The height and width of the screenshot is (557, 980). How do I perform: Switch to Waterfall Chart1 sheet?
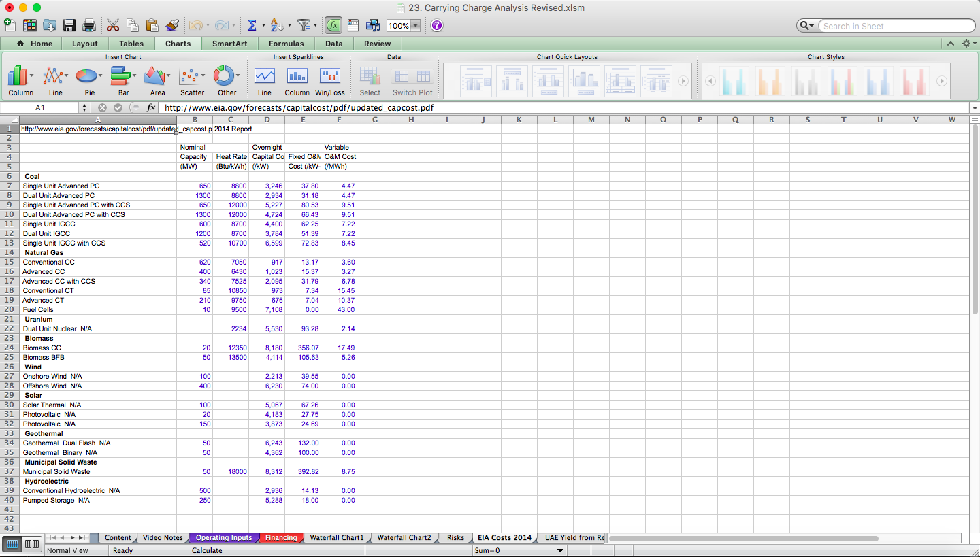coord(337,537)
